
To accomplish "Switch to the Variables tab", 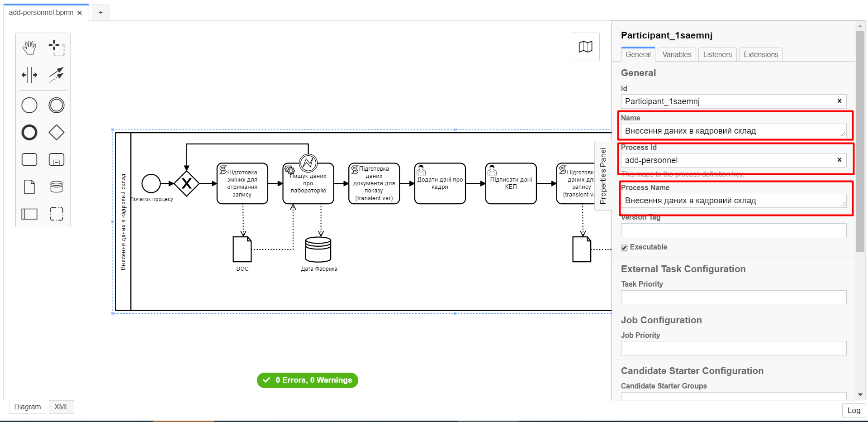I will 677,55.
